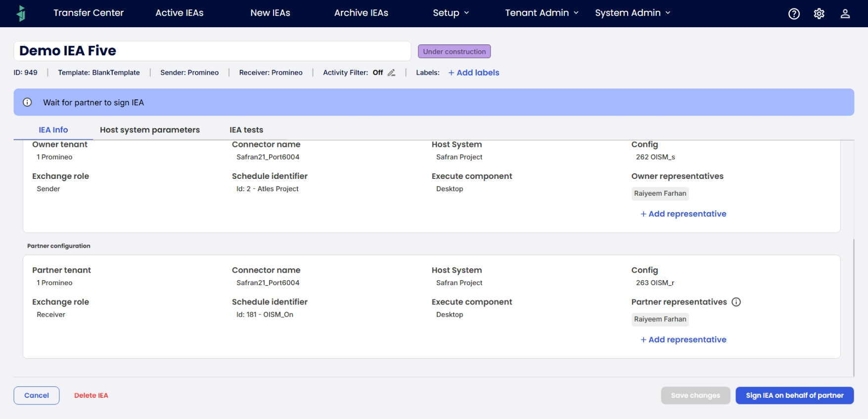868x419 pixels.
Task: Click the 'Receiver' exchange role value
Action: (x=51, y=314)
